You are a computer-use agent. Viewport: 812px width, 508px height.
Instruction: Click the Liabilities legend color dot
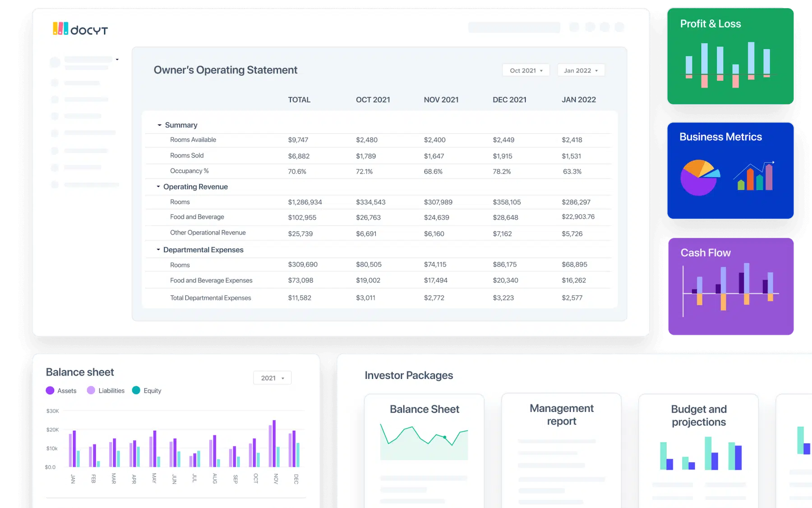click(x=91, y=391)
